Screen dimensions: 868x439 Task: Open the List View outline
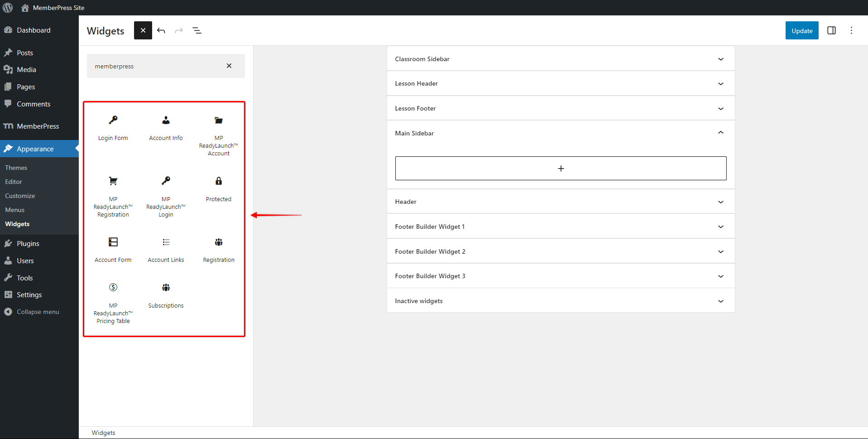[197, 30]
